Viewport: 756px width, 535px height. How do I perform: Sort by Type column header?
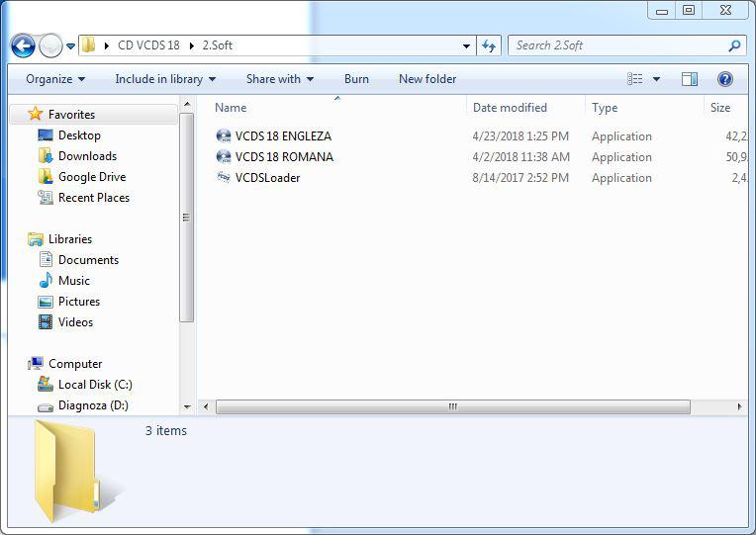click(605, 108)
